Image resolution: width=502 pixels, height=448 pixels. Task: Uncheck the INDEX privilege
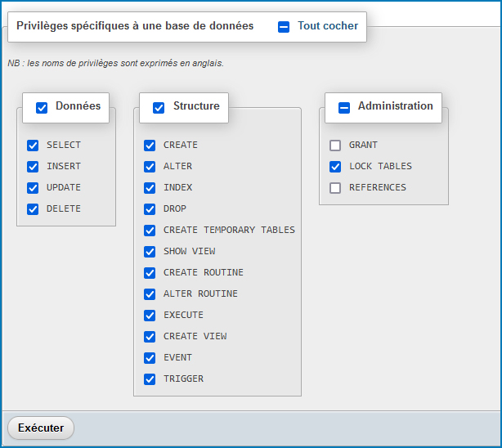coord(150,188)
